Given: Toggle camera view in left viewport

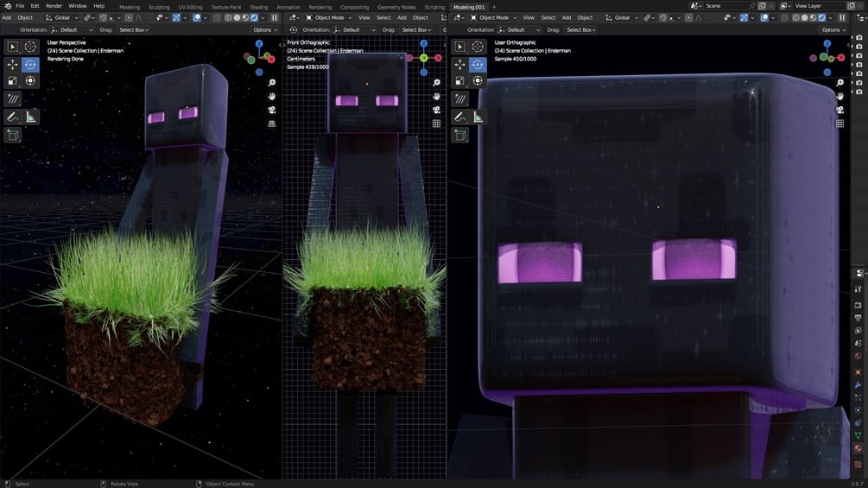Looking at the screenshot, I should (272, 110).
